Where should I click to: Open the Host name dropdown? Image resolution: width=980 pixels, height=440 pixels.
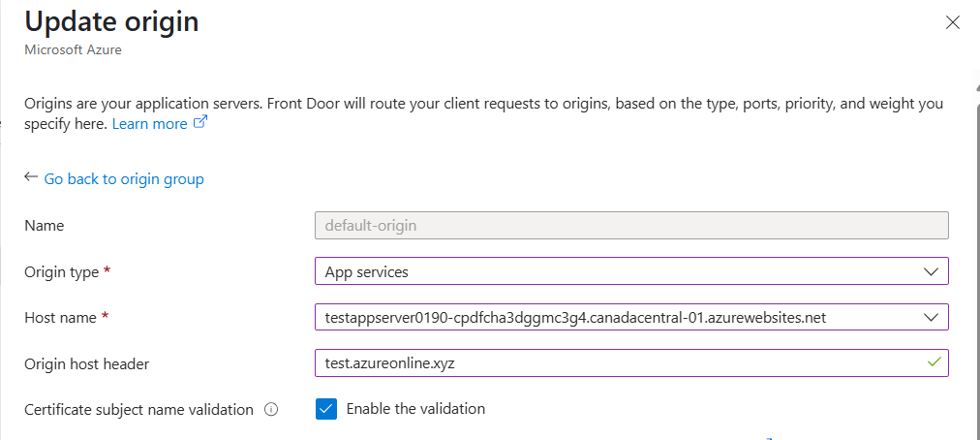632,317
